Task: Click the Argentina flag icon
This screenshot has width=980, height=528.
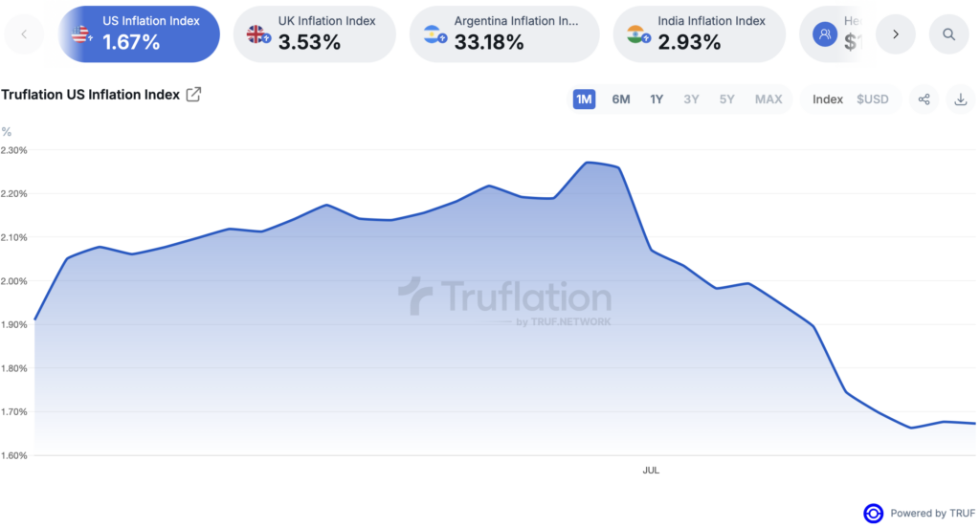Action: [434, 34]
